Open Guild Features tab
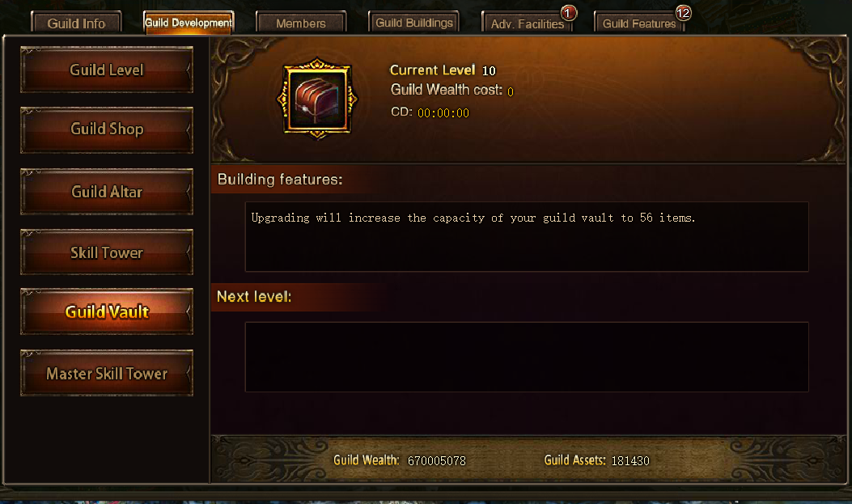The height and width of the screenshot is (504, 852). [x=639, y=23]
